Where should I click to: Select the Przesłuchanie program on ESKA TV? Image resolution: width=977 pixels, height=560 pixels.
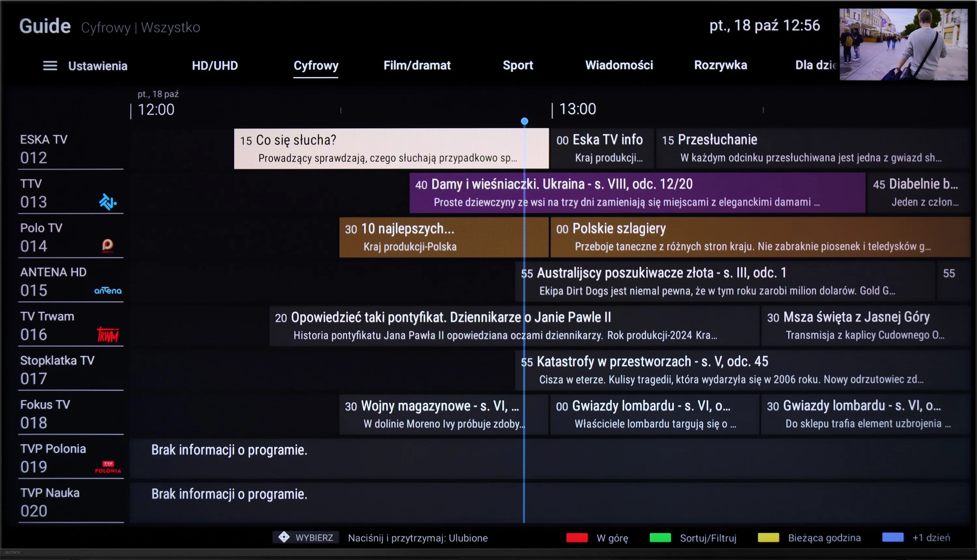pos(813,148)
